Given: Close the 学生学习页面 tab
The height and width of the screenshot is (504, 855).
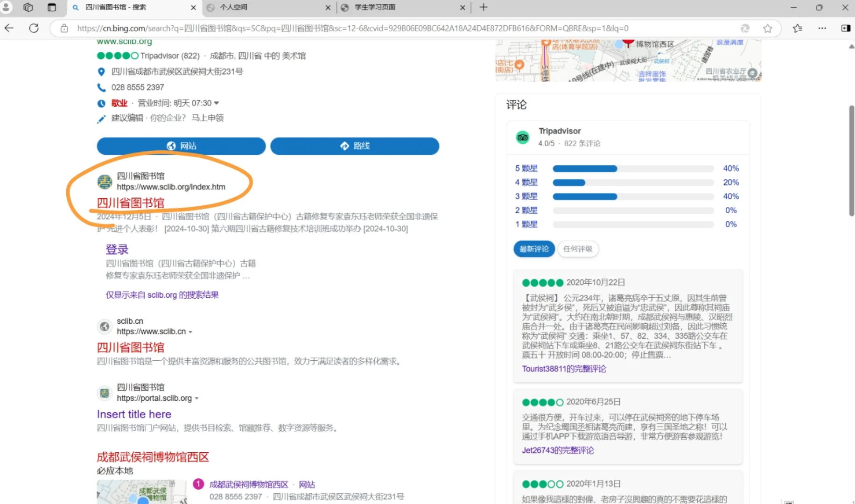Looking at the screenshot, I should pos(463,7).
